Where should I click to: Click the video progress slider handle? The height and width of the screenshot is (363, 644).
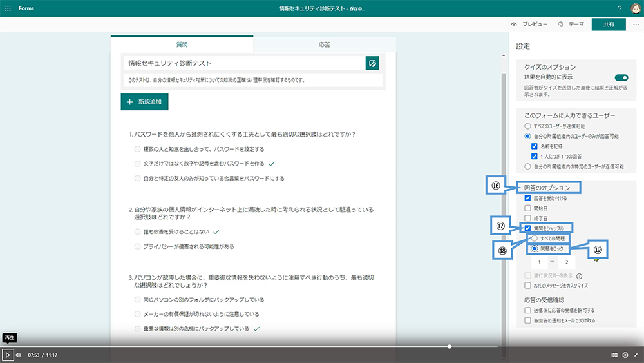click(x=450, y=346)
